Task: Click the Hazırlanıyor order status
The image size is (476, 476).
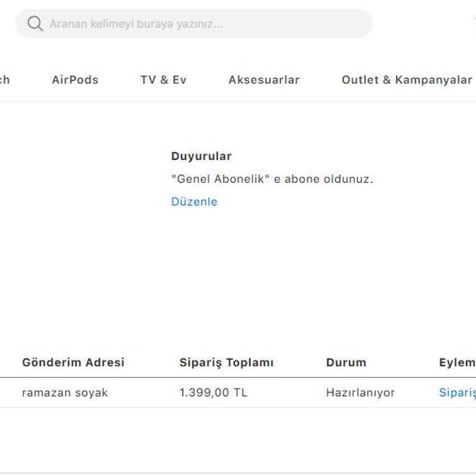Action: (x=360, y=392)
